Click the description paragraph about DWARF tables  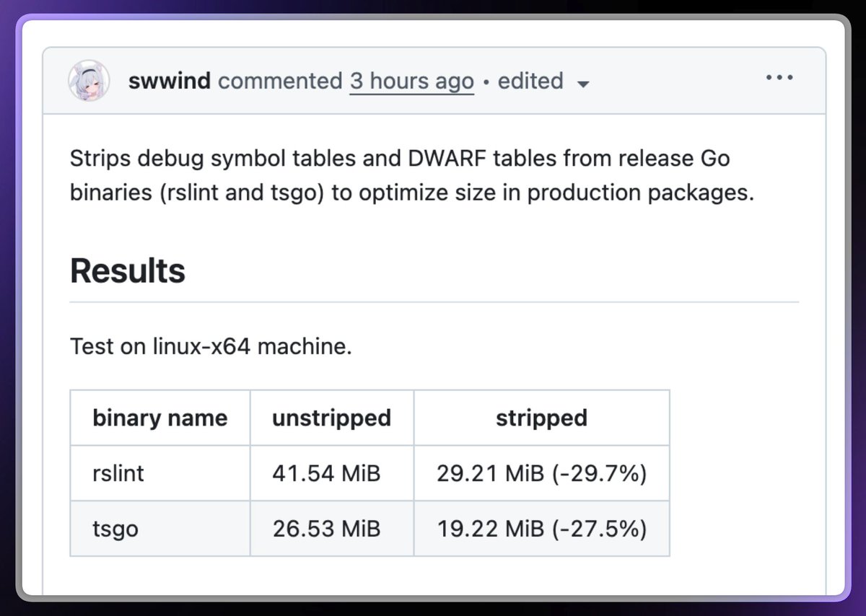(x=412, y=175)
